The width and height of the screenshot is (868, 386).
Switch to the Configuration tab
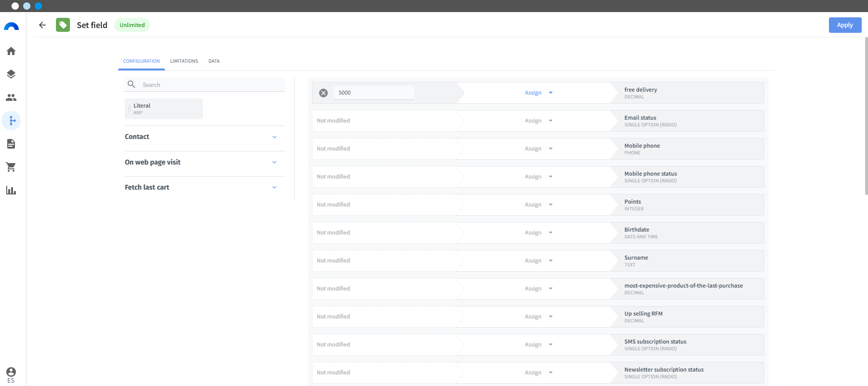pyautogui.click(x=141, y=61)
